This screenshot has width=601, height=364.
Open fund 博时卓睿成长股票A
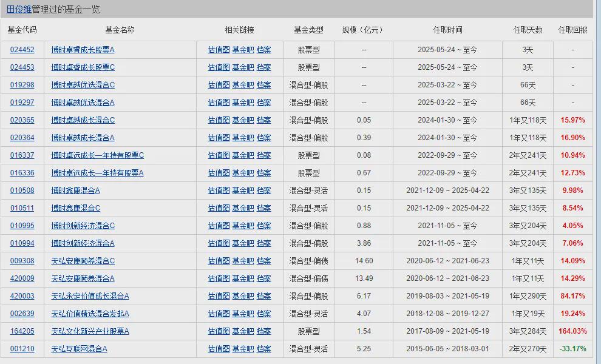tap(83, 50)
